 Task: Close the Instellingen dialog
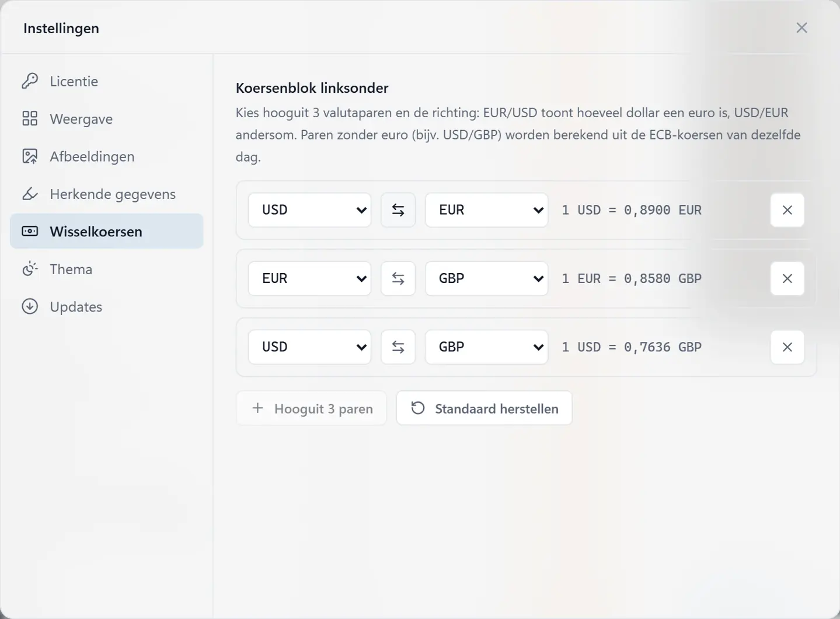[x=801, y=28]
